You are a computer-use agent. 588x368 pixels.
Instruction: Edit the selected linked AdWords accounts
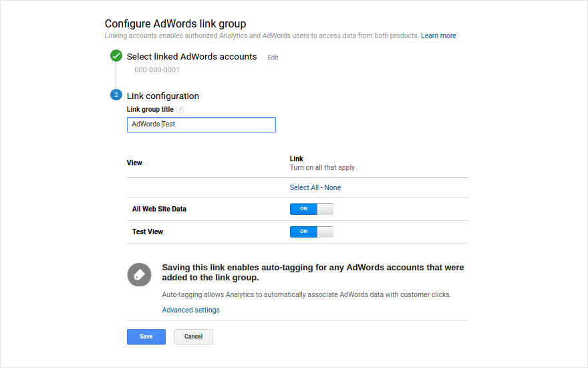tap(273, 58)
